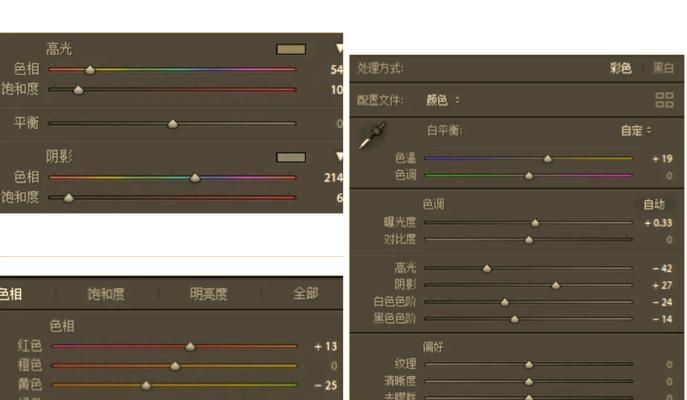Viewport: 687px width, 400px height.
Task: Switch to the 明亮度 HSL tab
Action: click(209, 294)
